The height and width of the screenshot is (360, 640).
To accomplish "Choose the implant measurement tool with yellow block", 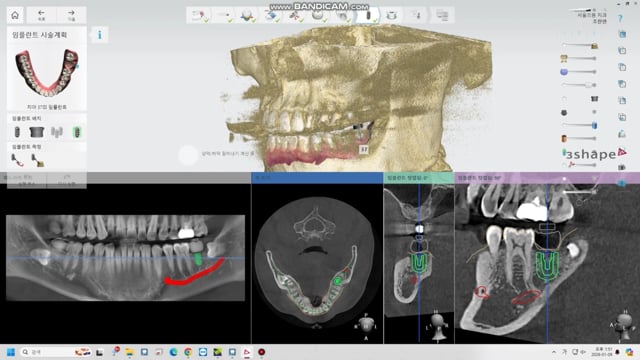I will (x=38, y=160).
